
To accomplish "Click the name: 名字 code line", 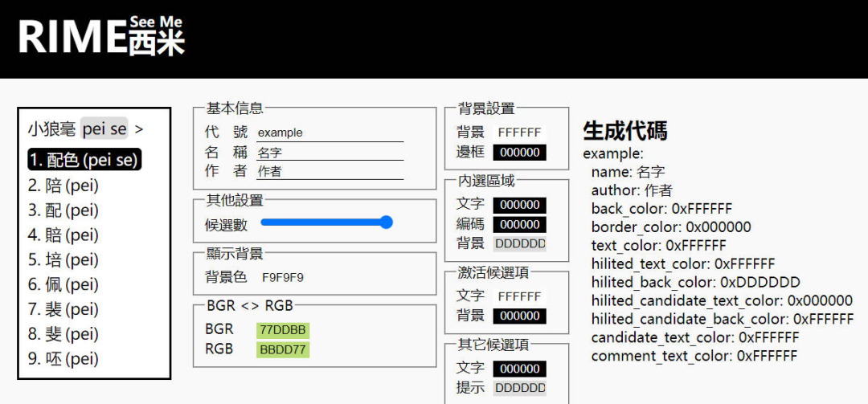I will click(628, 172).
